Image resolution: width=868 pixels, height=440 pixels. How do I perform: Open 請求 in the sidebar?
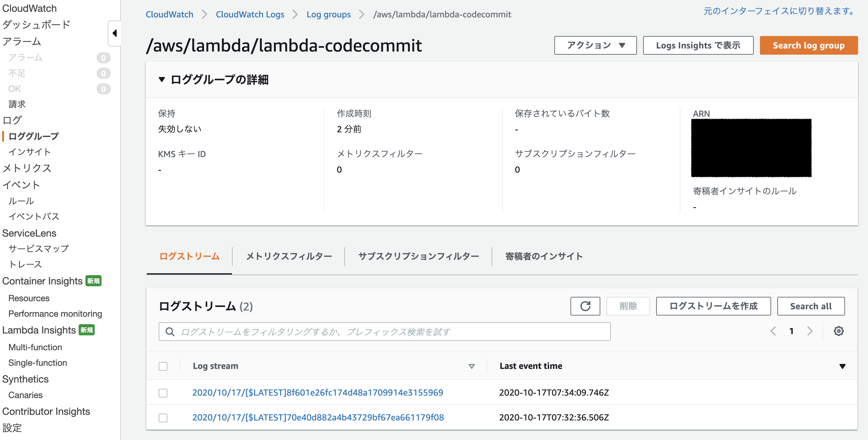17,104
